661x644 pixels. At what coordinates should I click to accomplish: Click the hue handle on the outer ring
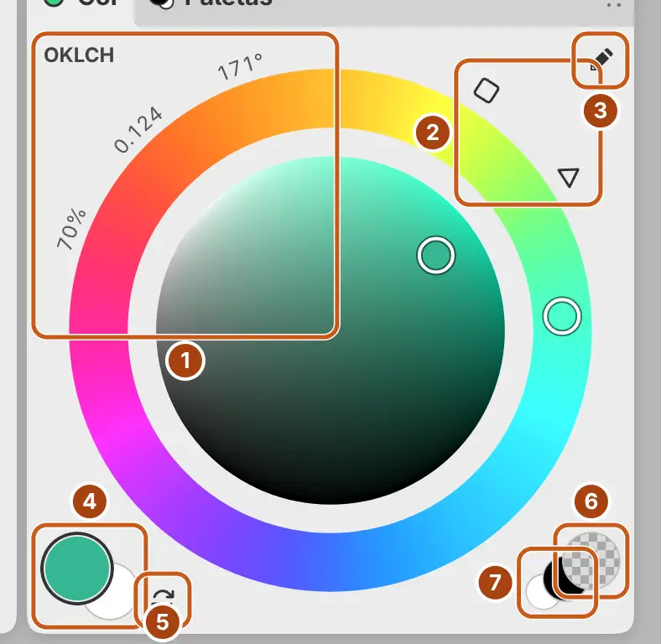click(562, 316)
